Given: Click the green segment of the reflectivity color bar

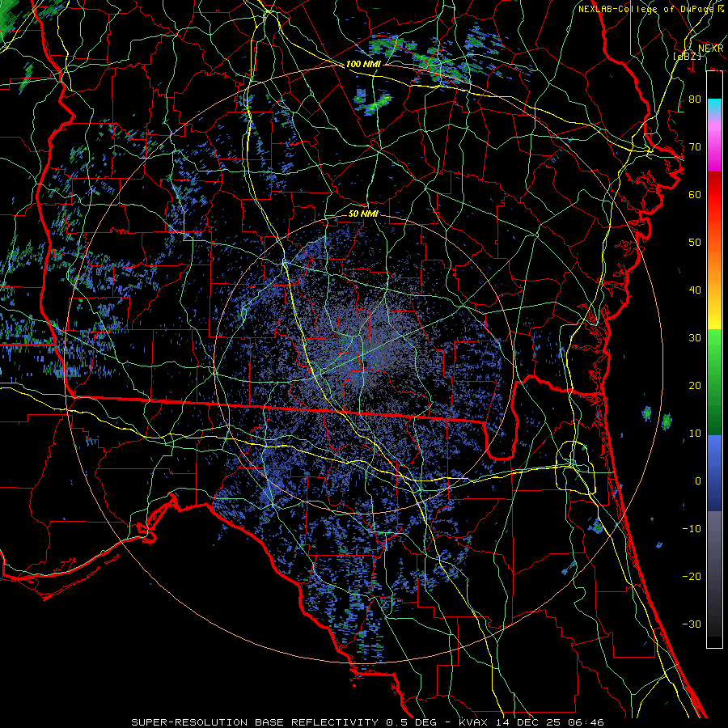Looking at the screenshot, I should (x=714, y=382).
